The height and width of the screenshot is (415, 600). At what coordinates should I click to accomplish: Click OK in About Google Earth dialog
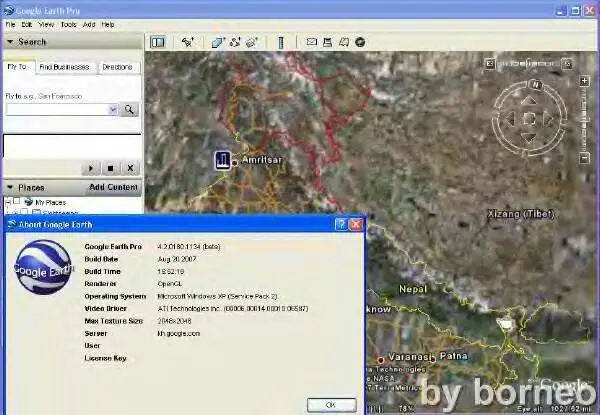(x=331, y=405)
